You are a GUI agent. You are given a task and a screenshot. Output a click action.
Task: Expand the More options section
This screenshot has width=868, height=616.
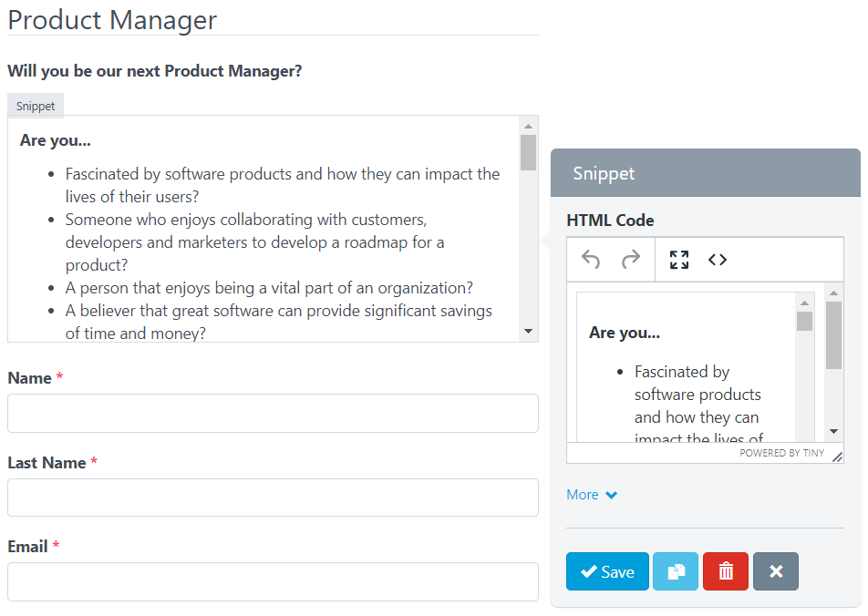pos(592,495)
